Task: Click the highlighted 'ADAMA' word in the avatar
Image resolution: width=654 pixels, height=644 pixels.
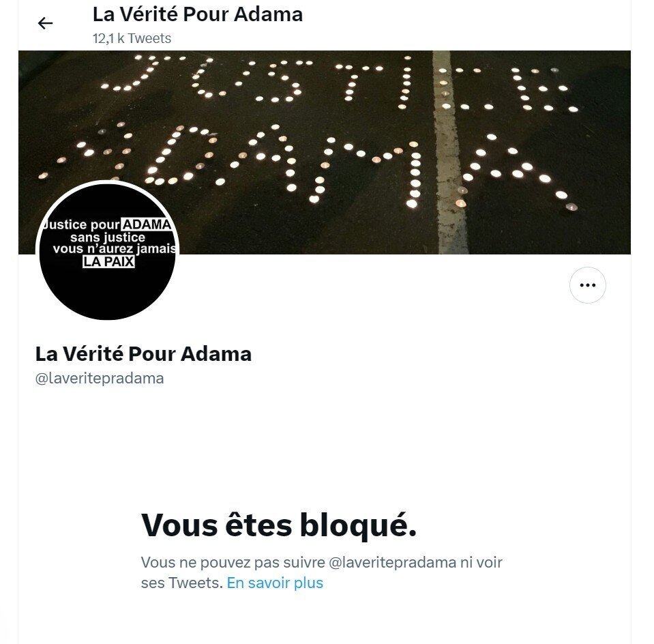Action: tap(147, 224)
